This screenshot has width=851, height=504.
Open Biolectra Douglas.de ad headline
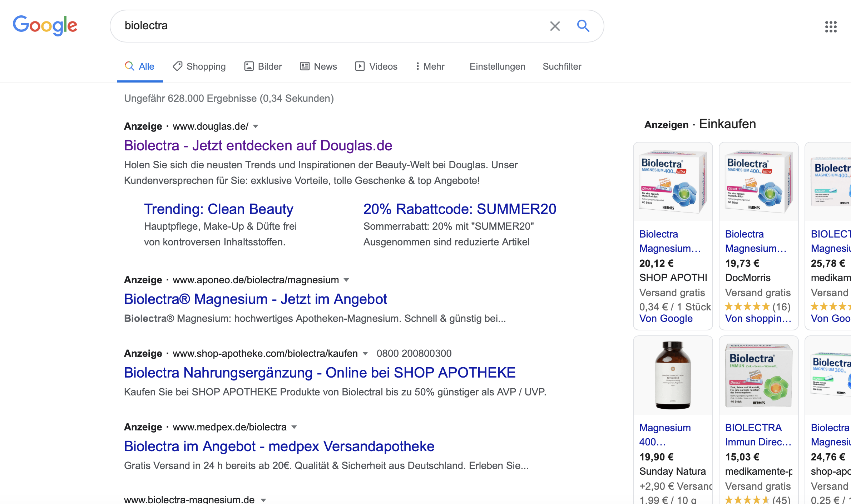coord(258,146)
